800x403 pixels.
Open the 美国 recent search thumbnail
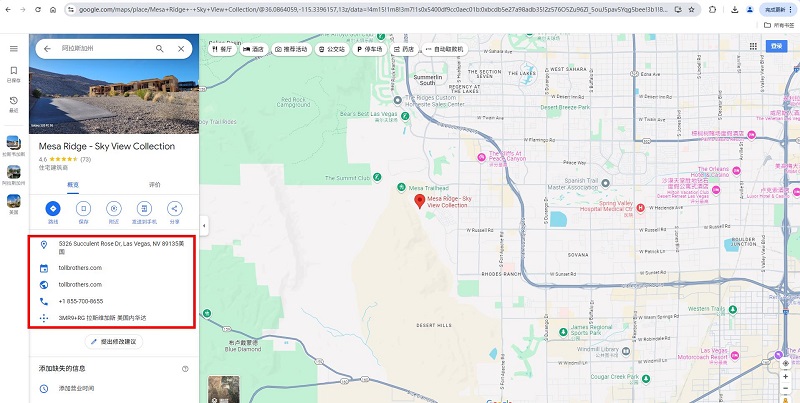14,204
